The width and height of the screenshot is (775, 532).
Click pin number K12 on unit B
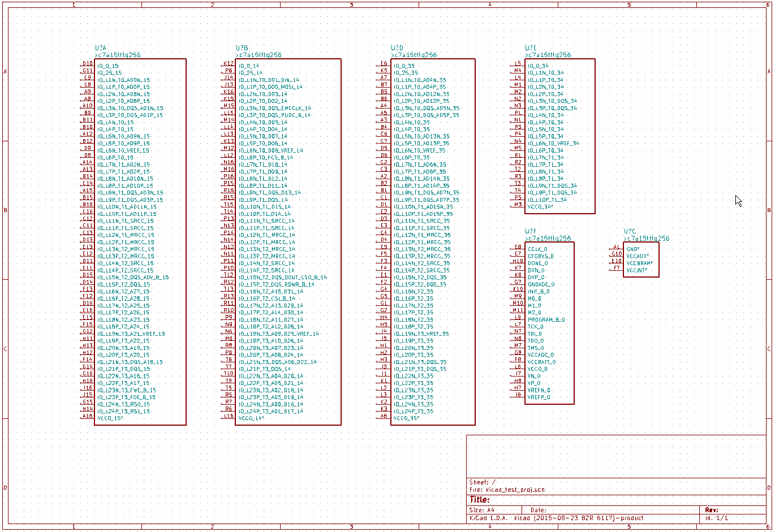point(229,64)
